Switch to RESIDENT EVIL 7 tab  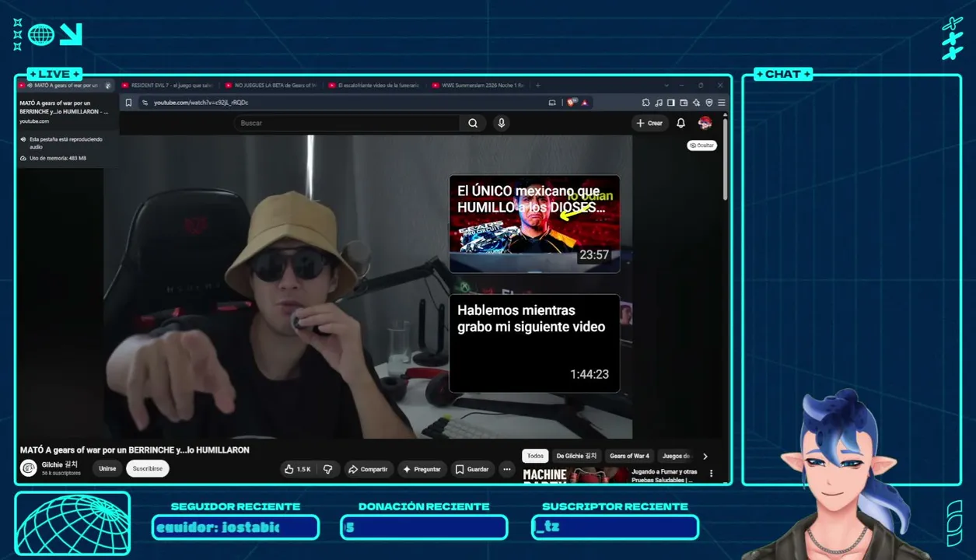[169, 85]
